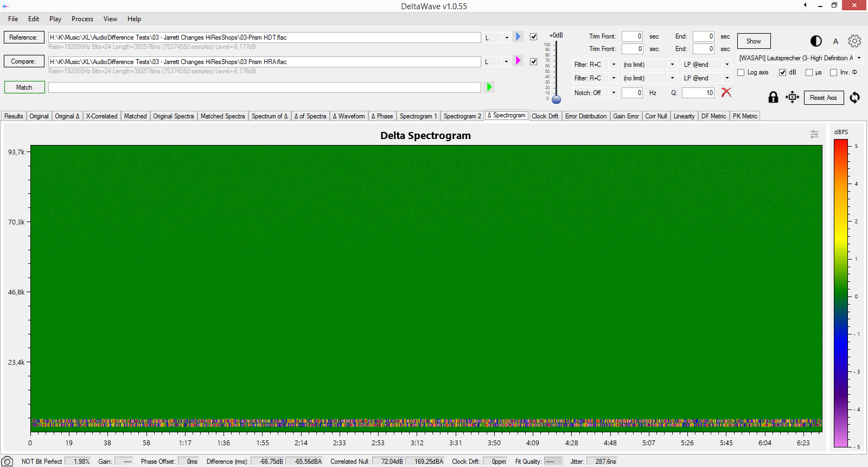Click the Reference file path field
Viewport: 868px width, 467px height.
pyautogui.click(x=264, y=37)
